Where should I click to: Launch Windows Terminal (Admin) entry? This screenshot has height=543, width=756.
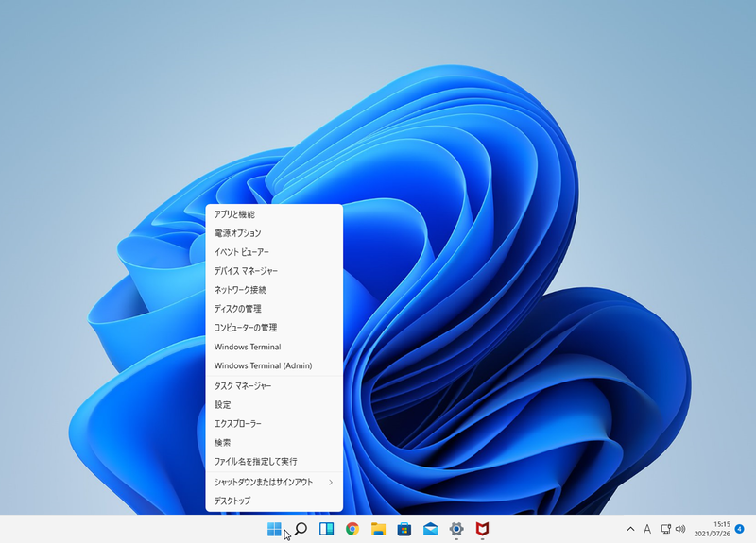click(274, 365)
